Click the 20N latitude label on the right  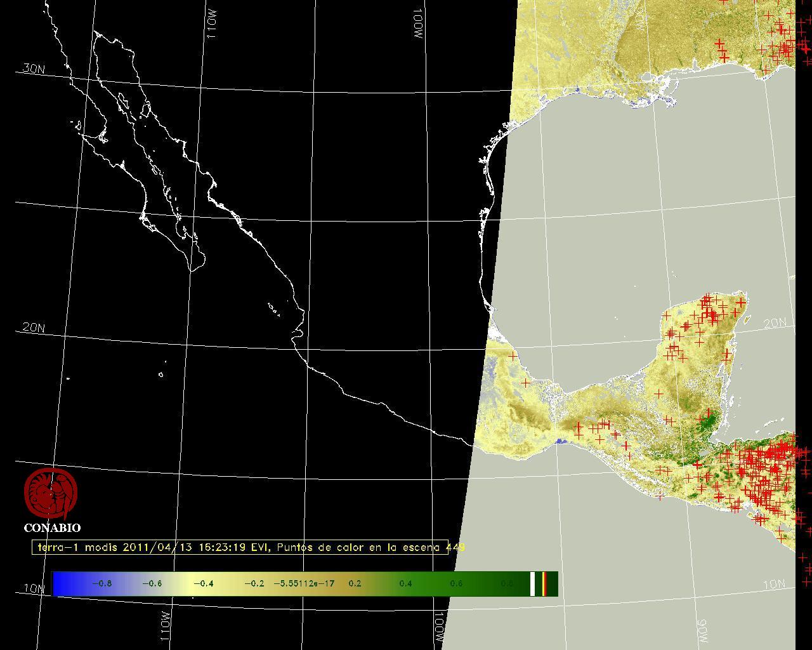click(774, 324)
